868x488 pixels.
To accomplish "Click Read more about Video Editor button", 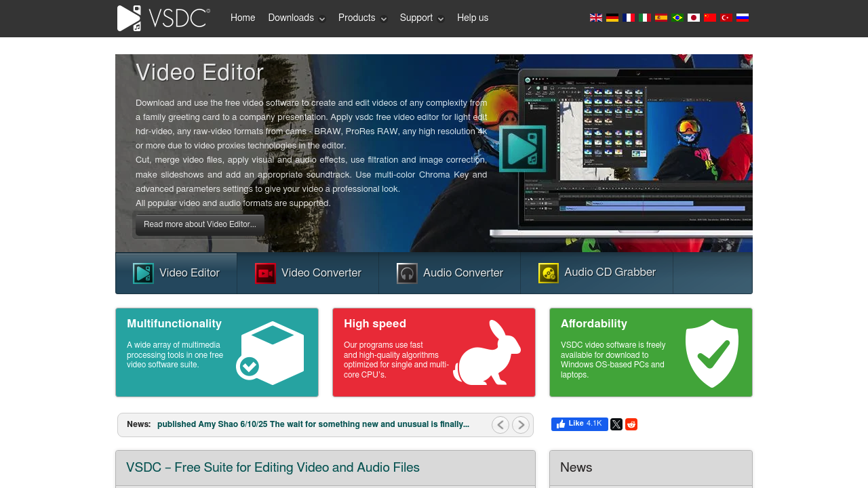I will pos(200,225).
